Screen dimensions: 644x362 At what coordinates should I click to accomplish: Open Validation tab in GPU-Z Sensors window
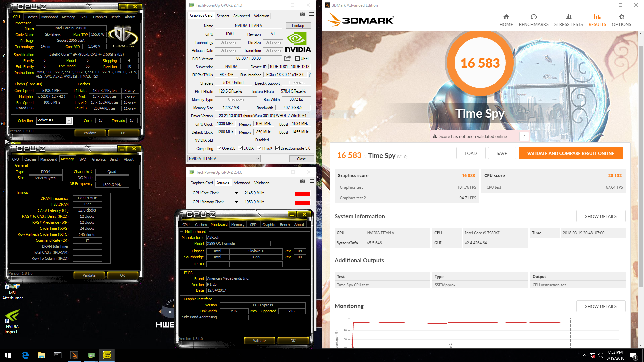[262, 183]
